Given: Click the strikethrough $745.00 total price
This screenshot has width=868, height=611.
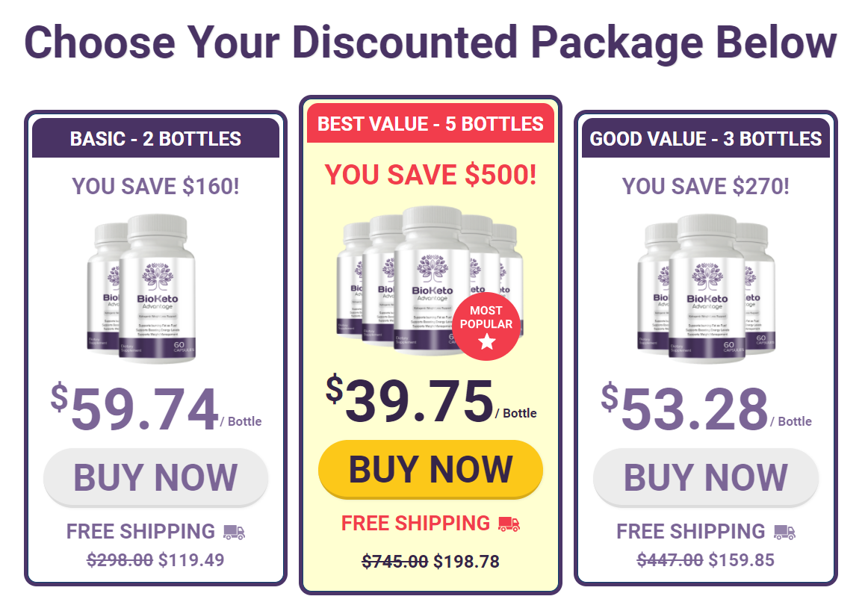Looking at the screenshot, I should coord(394,562).
